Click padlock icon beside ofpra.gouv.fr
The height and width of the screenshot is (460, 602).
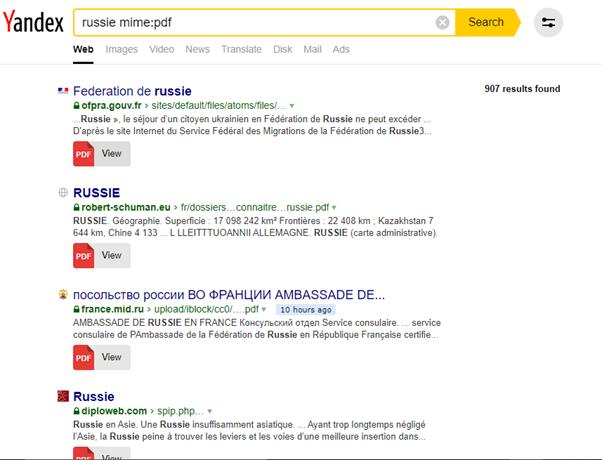76,106
